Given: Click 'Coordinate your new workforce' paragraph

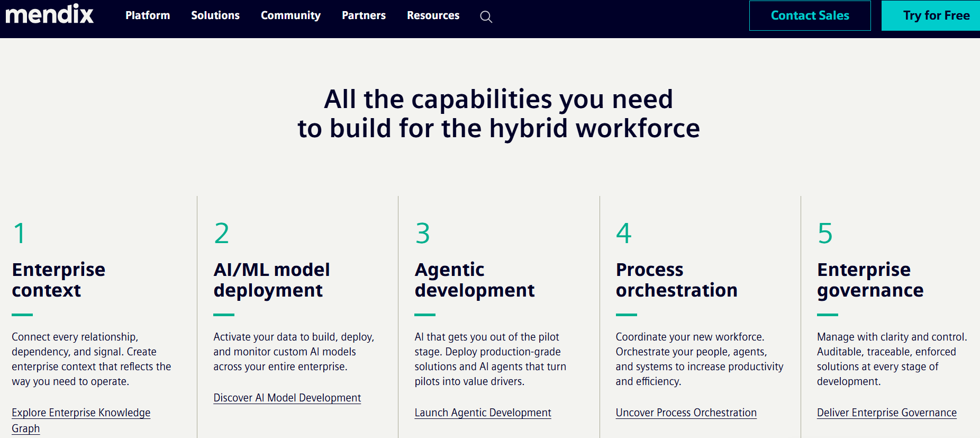Looking at the screenshot, I should (700, 359).
